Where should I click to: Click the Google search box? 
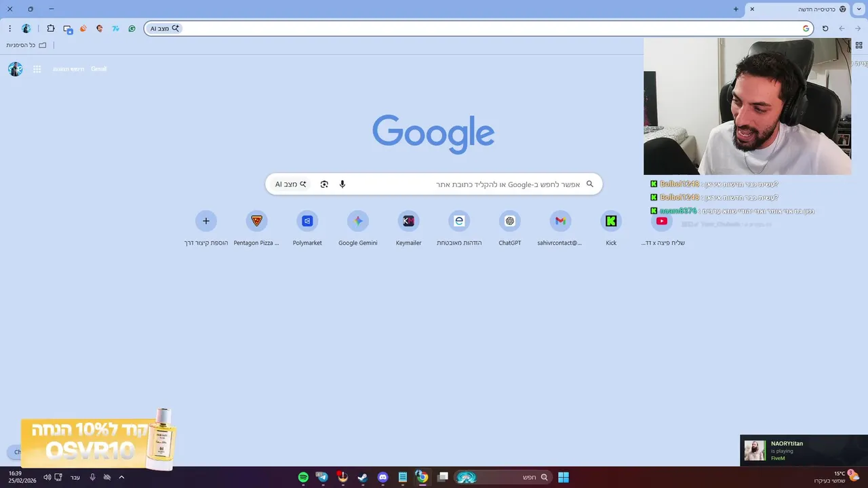(x=434, y=184)
